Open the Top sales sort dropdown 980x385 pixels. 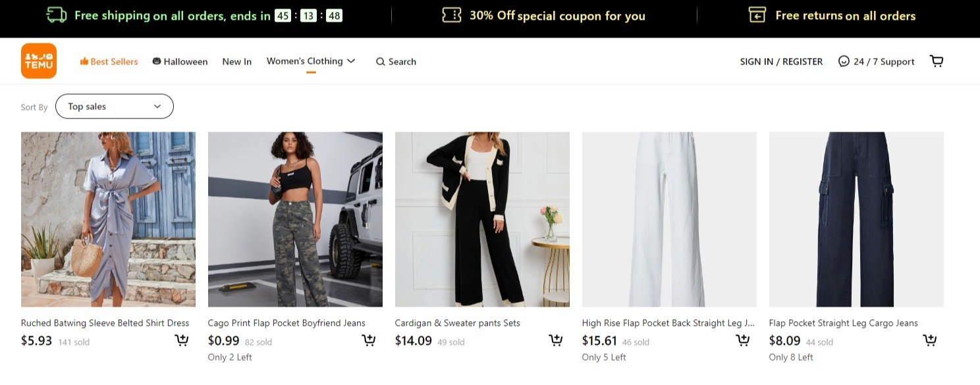pos(115,107)
